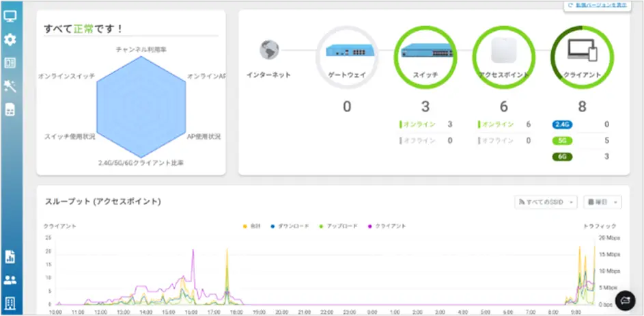Open the 毎日 time range dropdown
This screenshot has height=316, width=644.
[602, 202]
